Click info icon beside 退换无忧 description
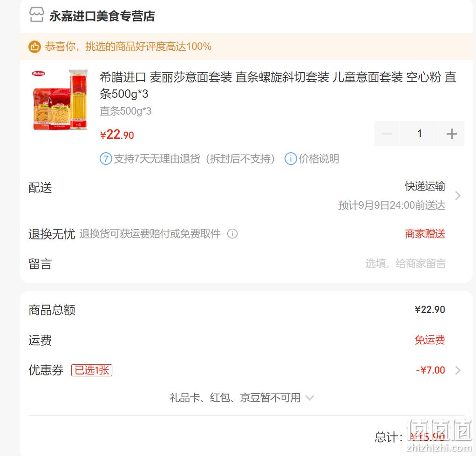Image resolution: width=476 pixels, height=456 pixels. (x=232, y=234)
